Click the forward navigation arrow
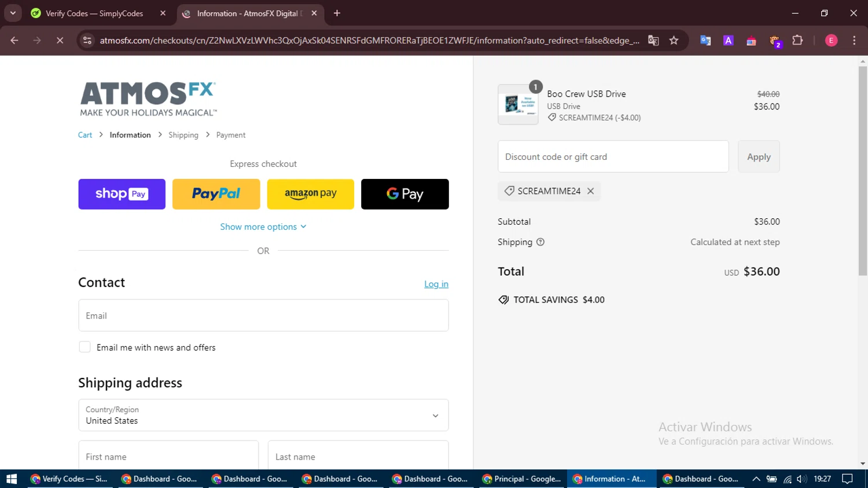The image size is (868, 488). [x=37, y=41]
